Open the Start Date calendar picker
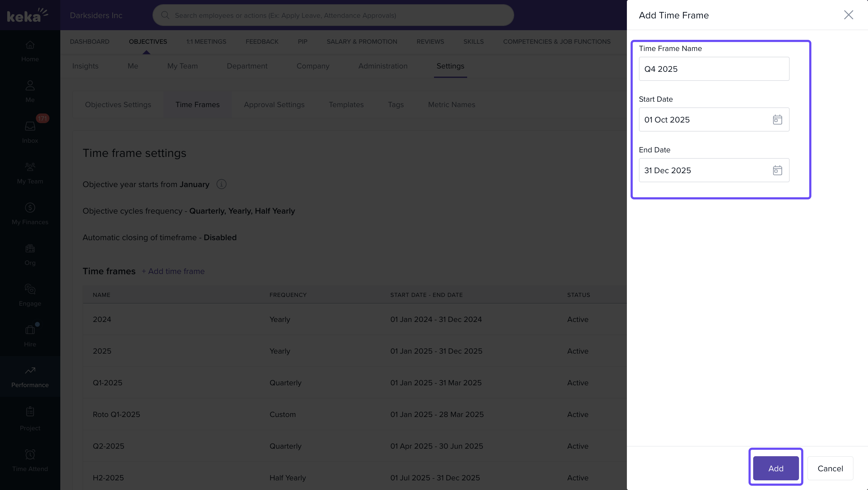 click(x=777, y=120)
